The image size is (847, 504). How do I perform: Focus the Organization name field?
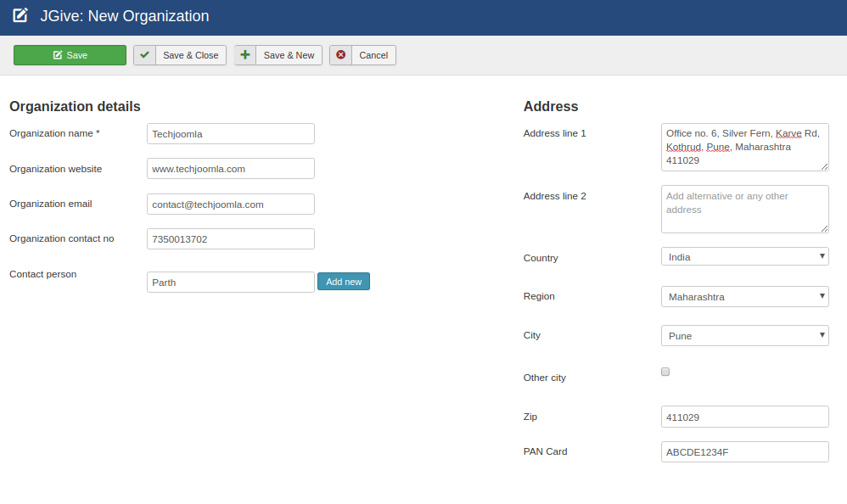coord(231,134)
